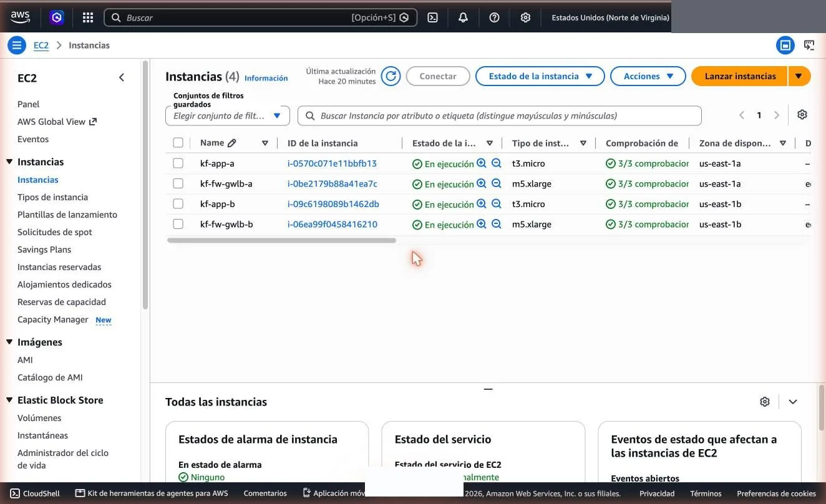Toggle the hamburger navigation menu

tap(17, 45)
